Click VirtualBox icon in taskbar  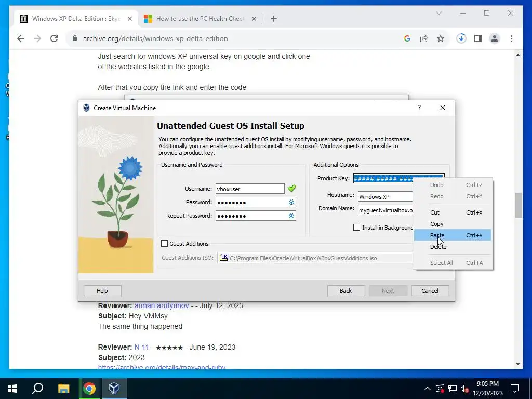114,388
